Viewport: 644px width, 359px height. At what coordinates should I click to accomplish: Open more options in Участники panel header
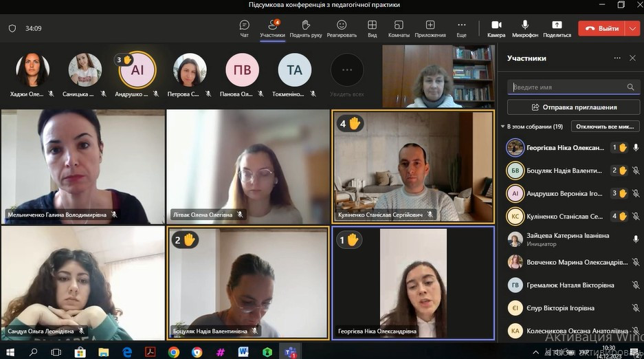pyautogui.click(x=617, y=58)
